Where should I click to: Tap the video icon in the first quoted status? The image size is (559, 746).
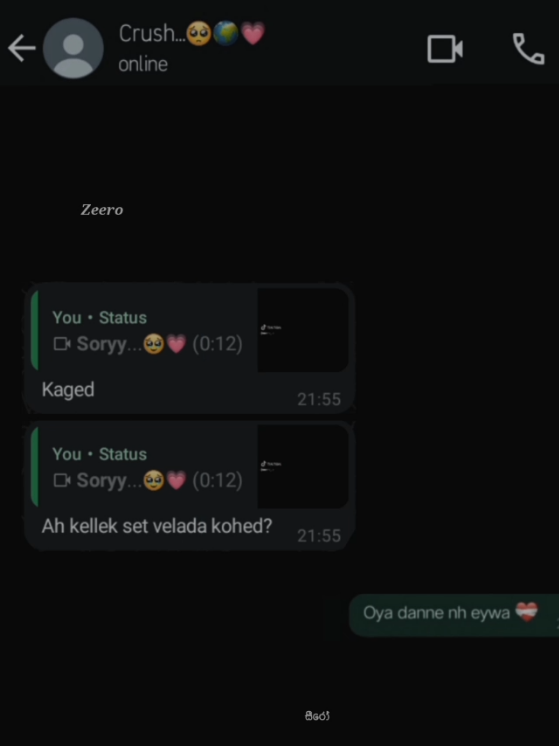click(x=62, y=344)
